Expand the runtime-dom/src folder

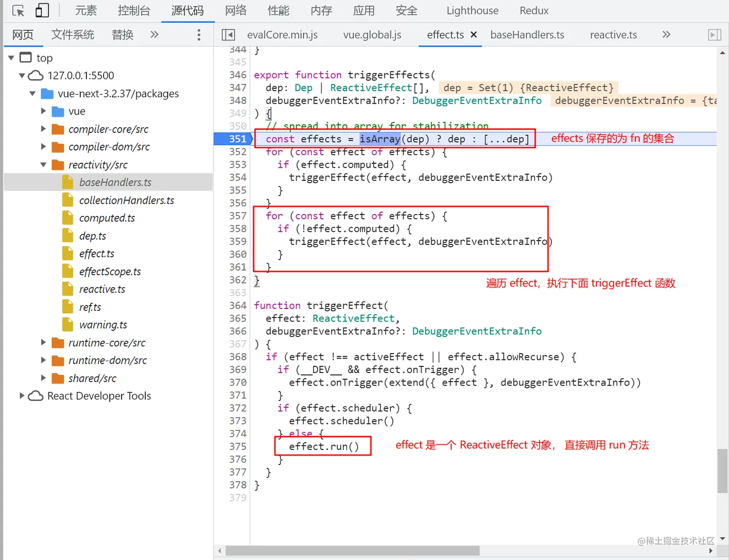pyautogui.click(x=43, y=360)
